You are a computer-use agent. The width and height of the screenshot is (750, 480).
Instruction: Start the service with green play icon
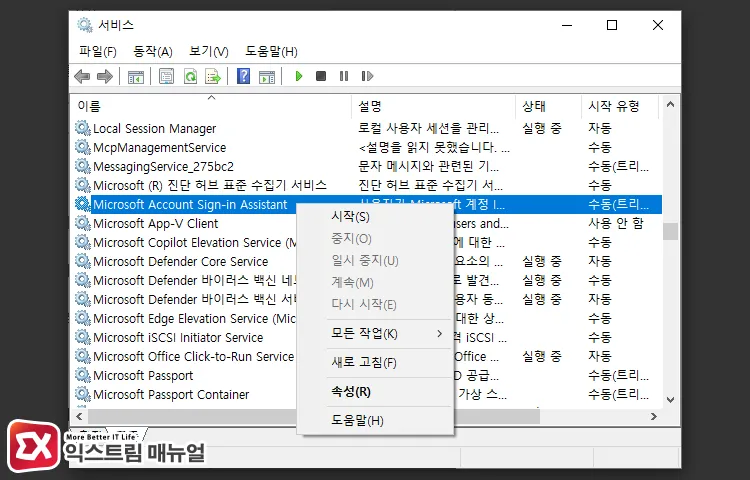pyautogui.click(x=299, y=76)
